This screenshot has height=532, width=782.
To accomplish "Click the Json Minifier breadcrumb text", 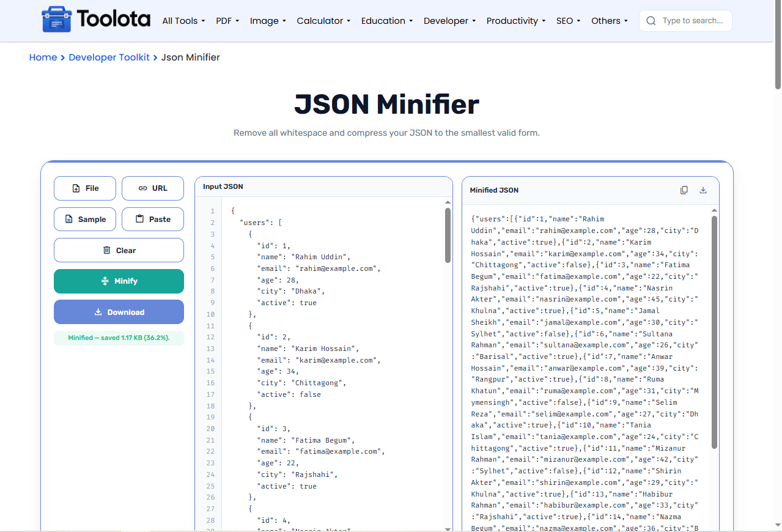I will pyautogui.click(x=190, y=57).
